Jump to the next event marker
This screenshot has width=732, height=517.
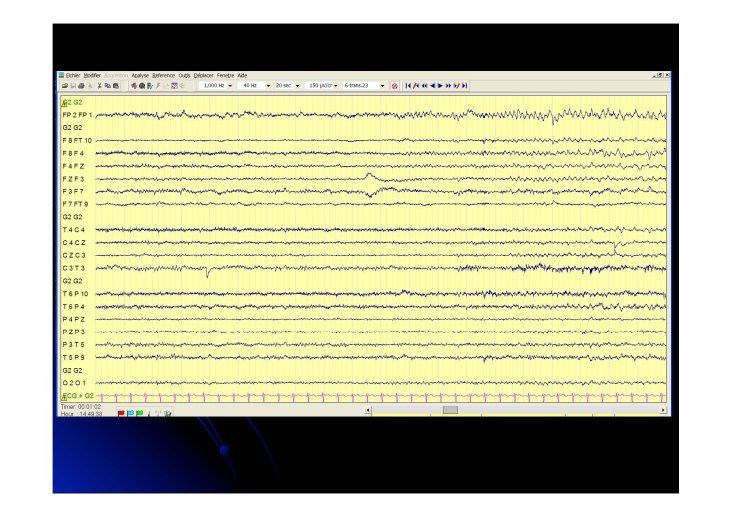(x=457, y=85)
